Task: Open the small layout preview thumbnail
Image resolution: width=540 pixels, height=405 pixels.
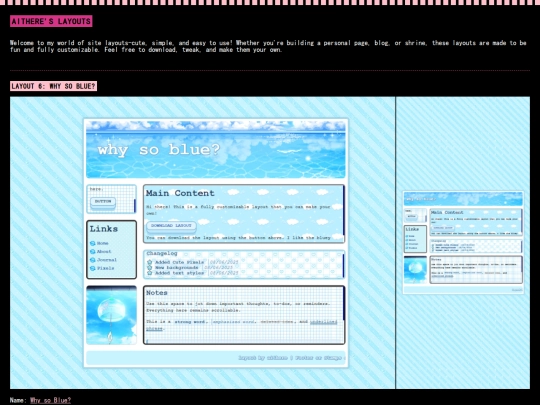Action: pos(463,242)
